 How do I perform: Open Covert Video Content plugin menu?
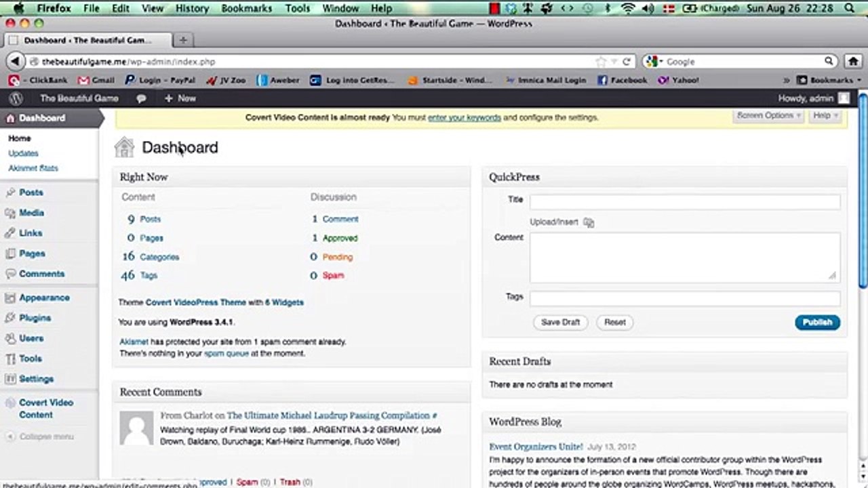[x=45, y=409]
